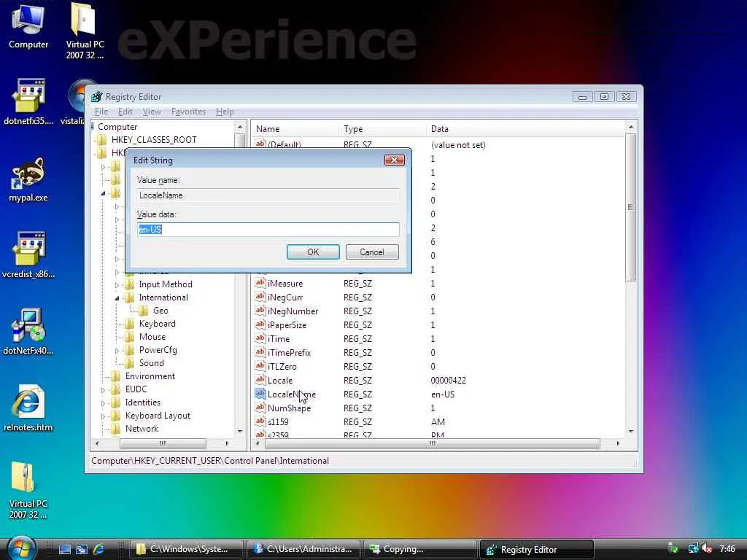Viewport: 747px width, 560px height.
Task: Click the values pane horizontal scrollbar thumb
Action: [x=432, y=443]
